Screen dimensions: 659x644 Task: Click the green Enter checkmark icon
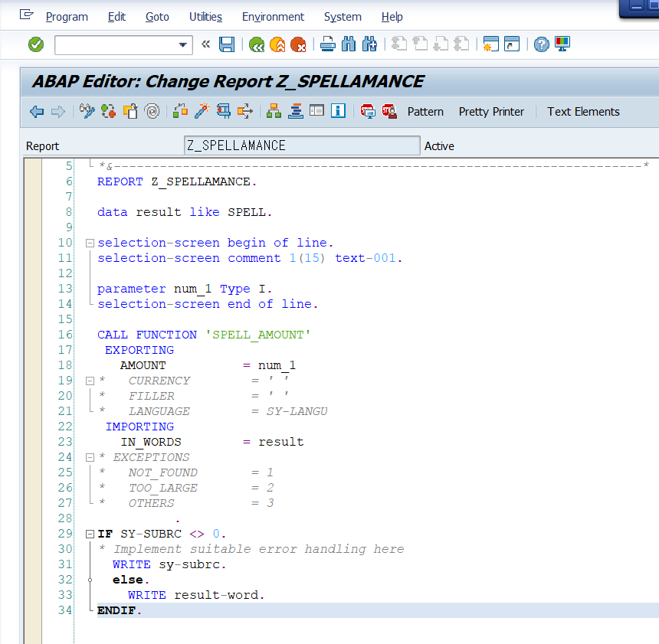tap(36, 45)
